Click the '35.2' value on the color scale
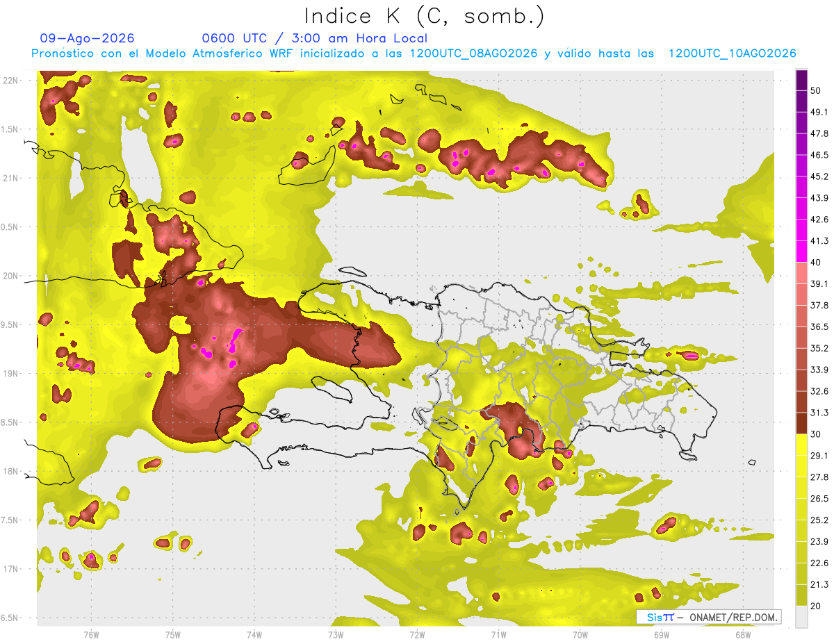 pyautogui.click(x=819, y=348)
